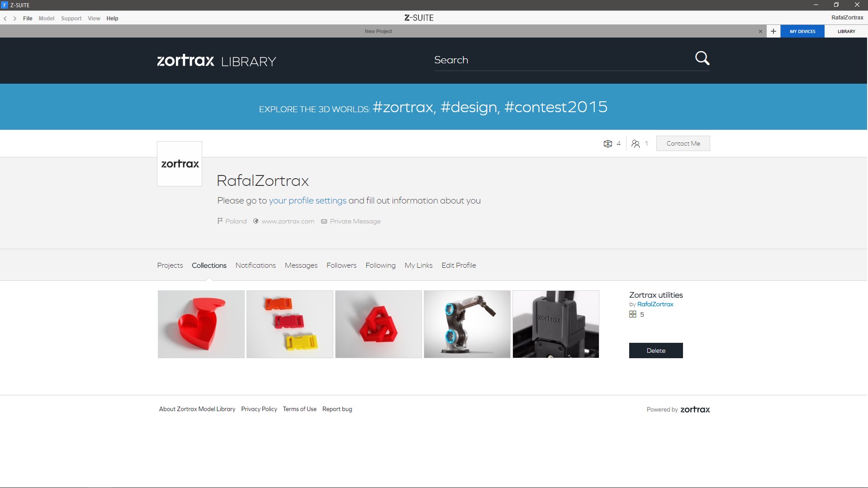868x488 pixels.
Task: Click the models count cube icon
Action: pyautogui.click(x=607, y=144)
